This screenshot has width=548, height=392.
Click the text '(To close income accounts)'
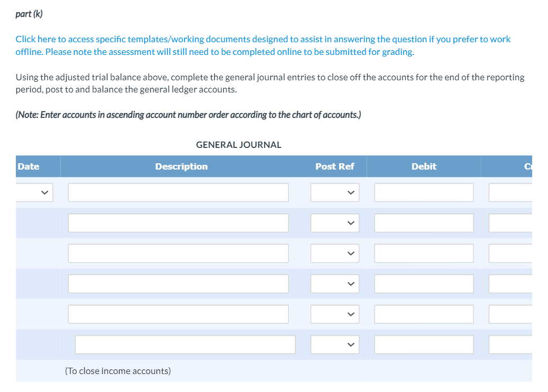(x=117, y=370)
